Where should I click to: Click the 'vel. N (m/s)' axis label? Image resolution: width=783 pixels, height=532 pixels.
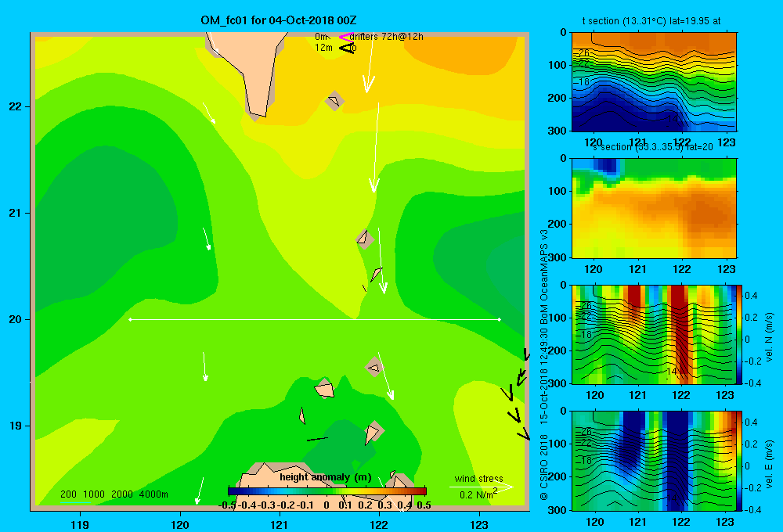click(770, 337)
